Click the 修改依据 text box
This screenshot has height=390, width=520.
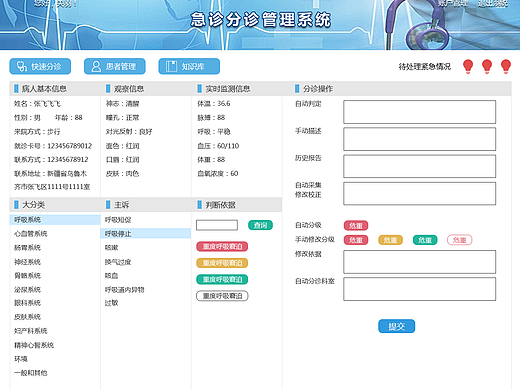click(x=420, y=262)
